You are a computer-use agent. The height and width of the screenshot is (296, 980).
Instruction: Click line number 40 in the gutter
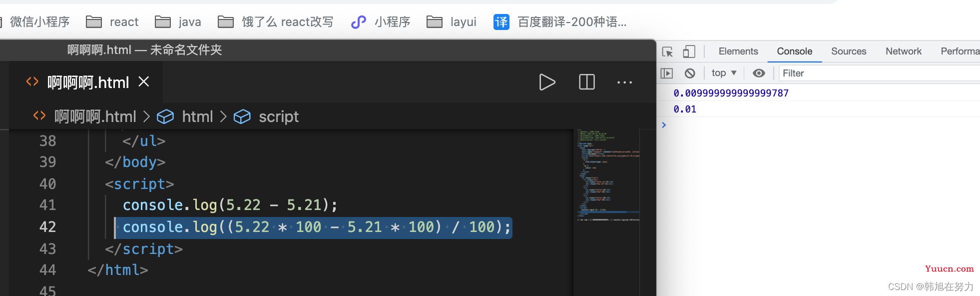[48, 184]
